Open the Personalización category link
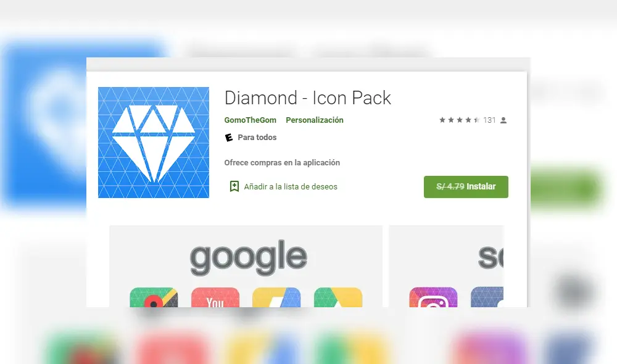Image resolution: width=617 pixels, height=364 pixels. 315,120
